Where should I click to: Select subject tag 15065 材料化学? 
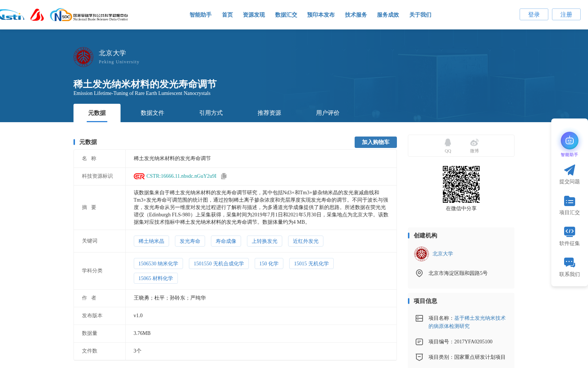pos(156,278)
